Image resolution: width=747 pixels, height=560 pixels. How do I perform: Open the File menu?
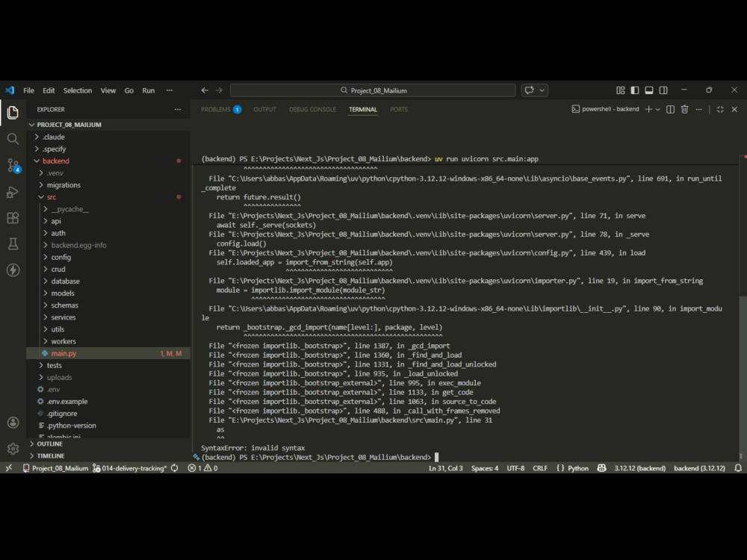click(28, 90)
